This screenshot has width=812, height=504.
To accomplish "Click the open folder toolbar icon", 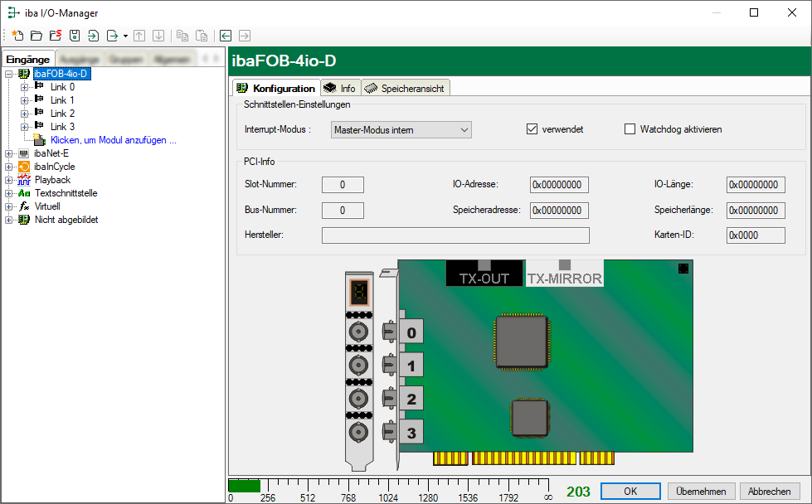I will (x=36, y=36).
